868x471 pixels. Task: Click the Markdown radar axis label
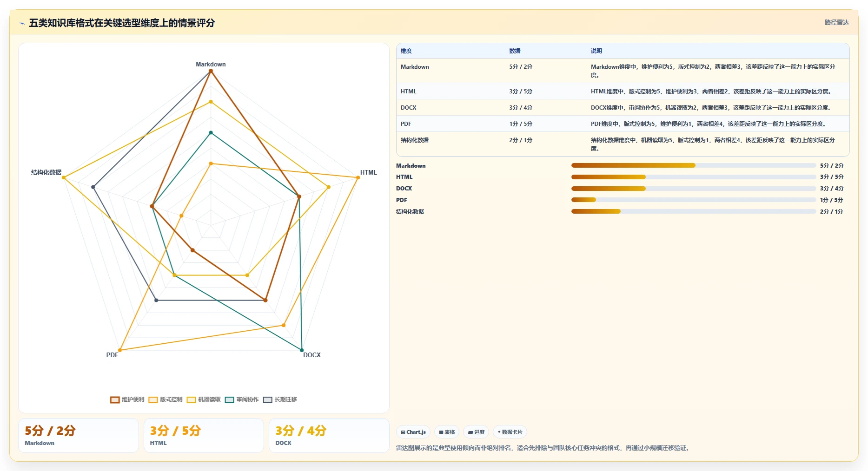pos(211,65)
